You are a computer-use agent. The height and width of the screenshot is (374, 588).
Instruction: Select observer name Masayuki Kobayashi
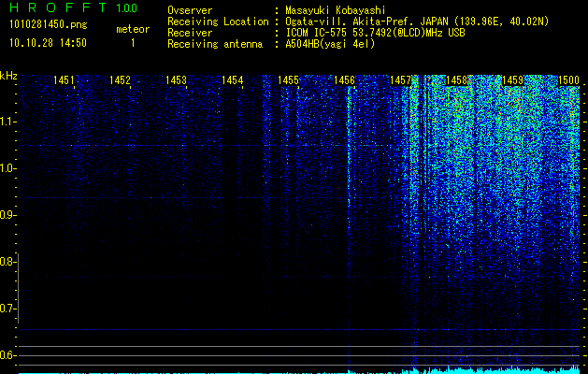[x=336, y=11]
